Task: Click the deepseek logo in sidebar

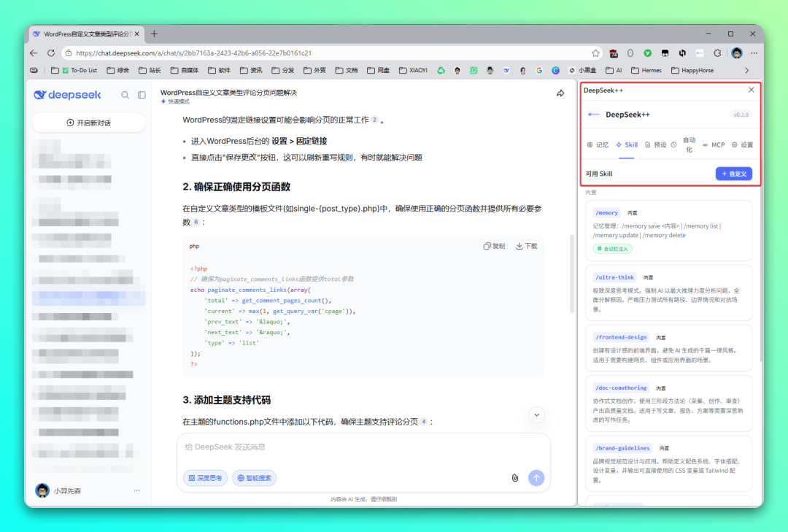Action: pyautogui.click(x=67, y=95)
